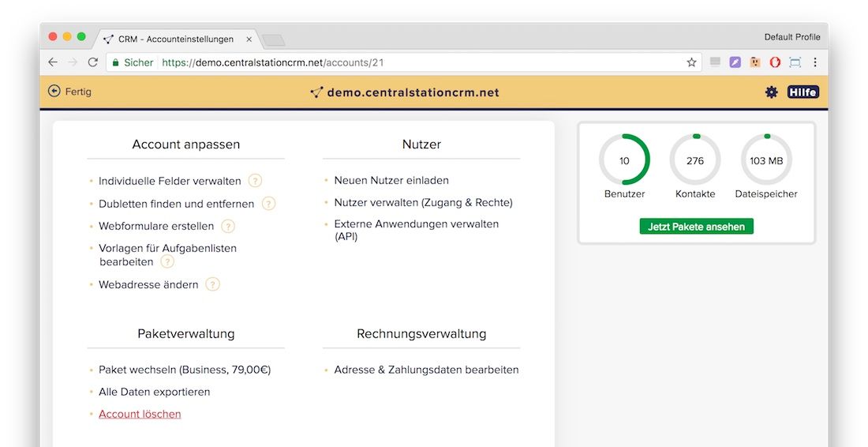Open the Chrome three-dot menu
The image size is (868, 447).
(815, 62)
